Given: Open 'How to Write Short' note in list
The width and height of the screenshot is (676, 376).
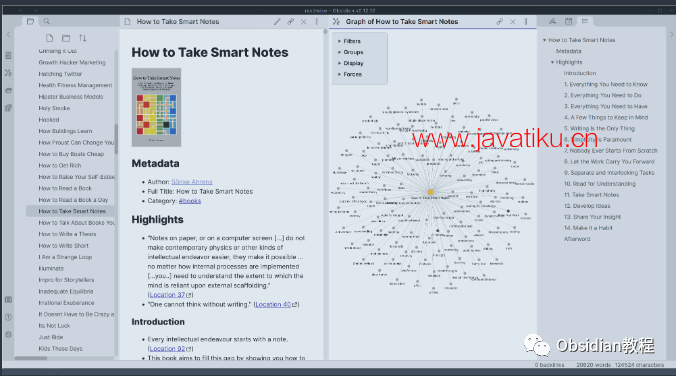Looking at the screenshot, I should click(x=63, y=246).
